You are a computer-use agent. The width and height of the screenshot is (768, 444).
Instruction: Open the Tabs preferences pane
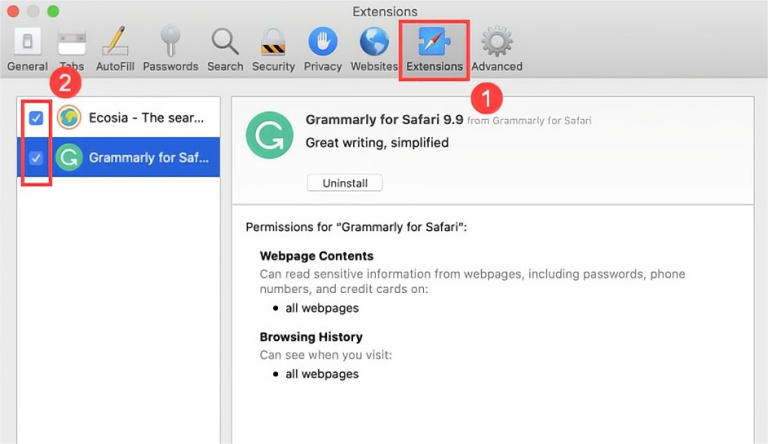[x=72, y=48]
